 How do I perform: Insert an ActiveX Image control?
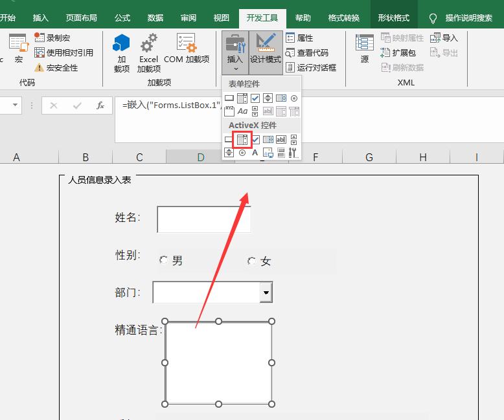268,153
